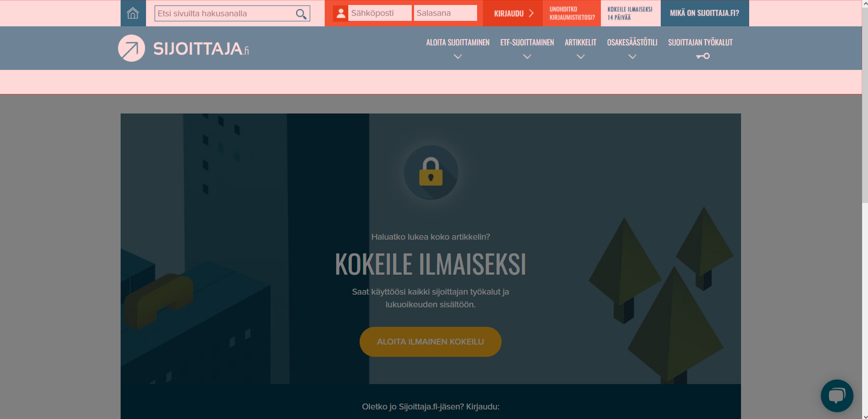Click the key icon under Sijoittajan työkalut
Screen dimensions: 868x419
point(703,56)
